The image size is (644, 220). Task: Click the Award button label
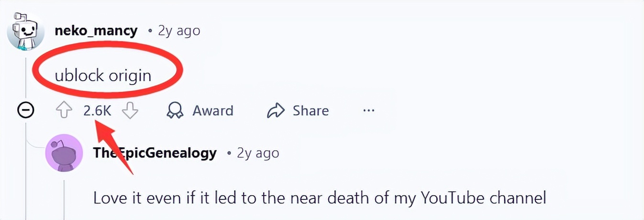pyautogui.click(x=213, y=111)
